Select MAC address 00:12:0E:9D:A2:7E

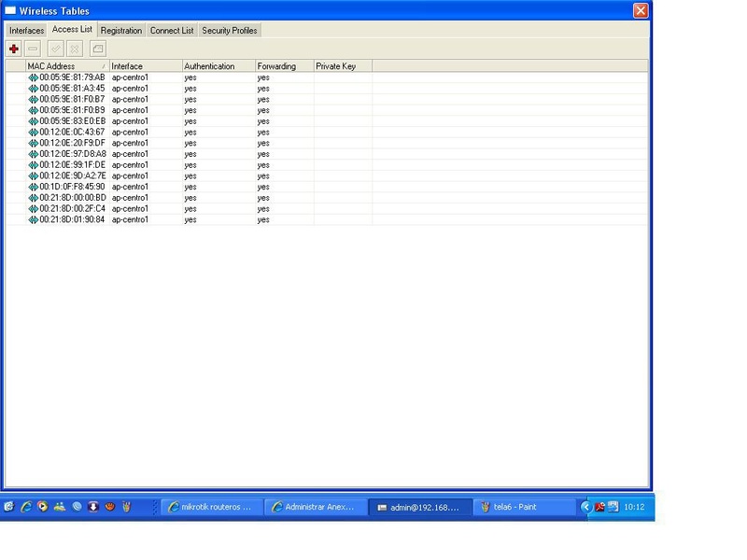pos(73,175)
